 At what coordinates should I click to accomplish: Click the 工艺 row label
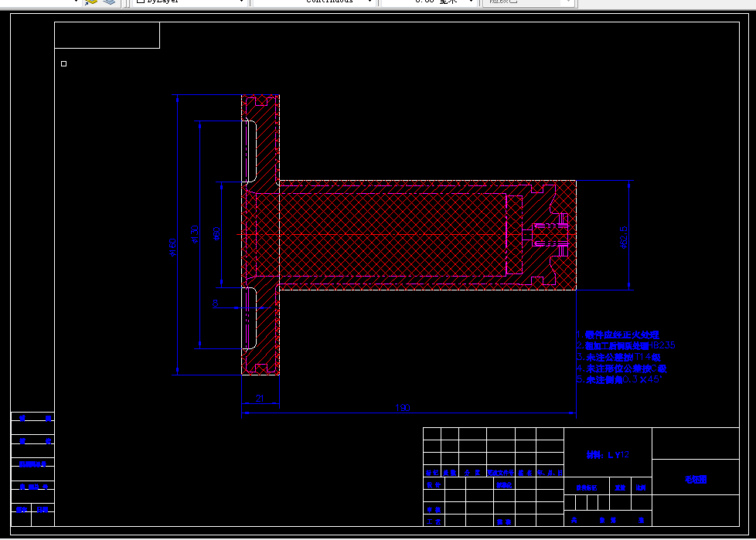[x=434, y=521]
